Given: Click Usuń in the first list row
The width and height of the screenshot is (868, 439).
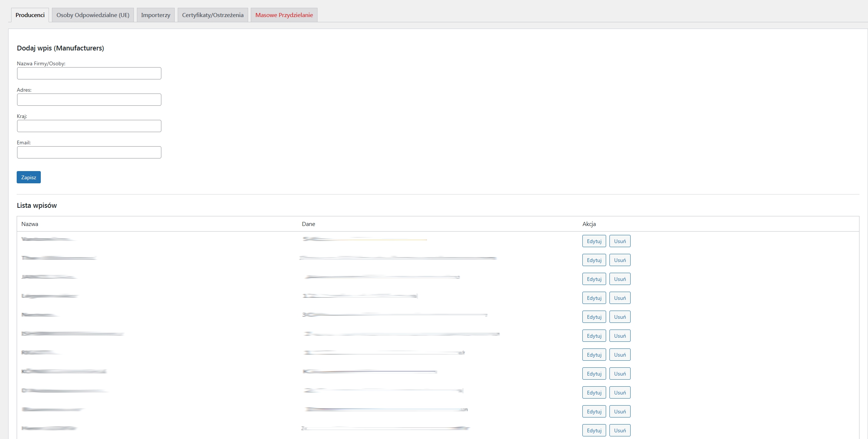Looking at the screenshot, I should [x=619, y=241].
